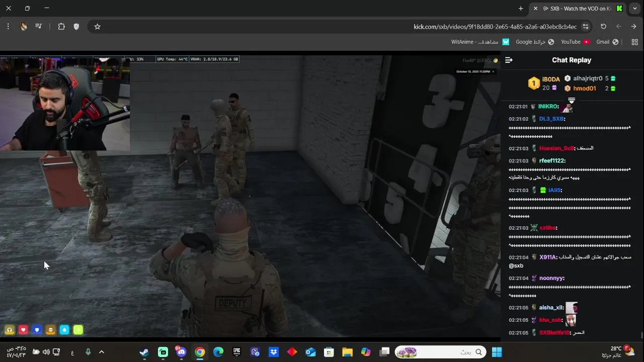Open INIKRO's chat profile

(548, 107)
